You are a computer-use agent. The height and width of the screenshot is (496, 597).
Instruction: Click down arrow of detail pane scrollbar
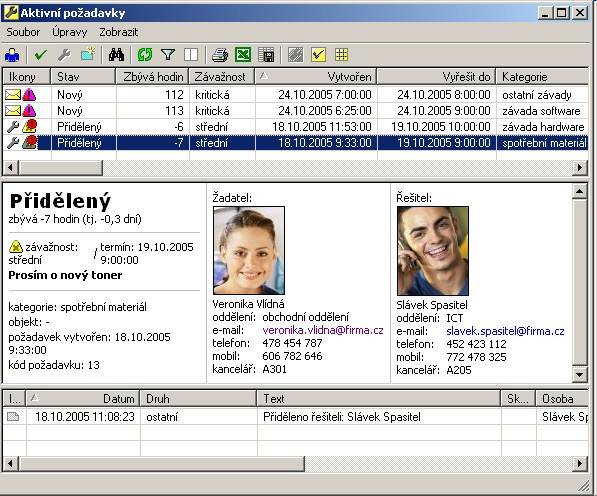(x=579, y=375)
